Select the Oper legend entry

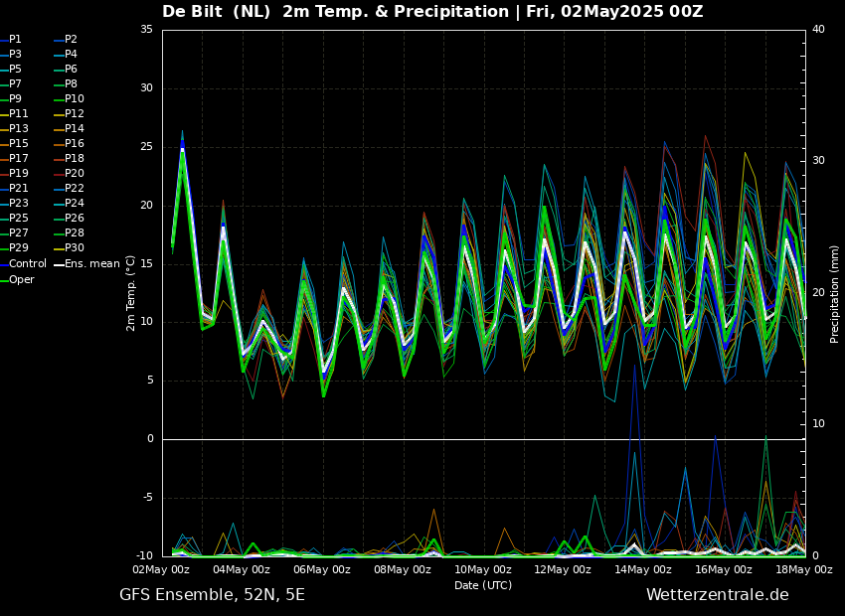(22, 279)
